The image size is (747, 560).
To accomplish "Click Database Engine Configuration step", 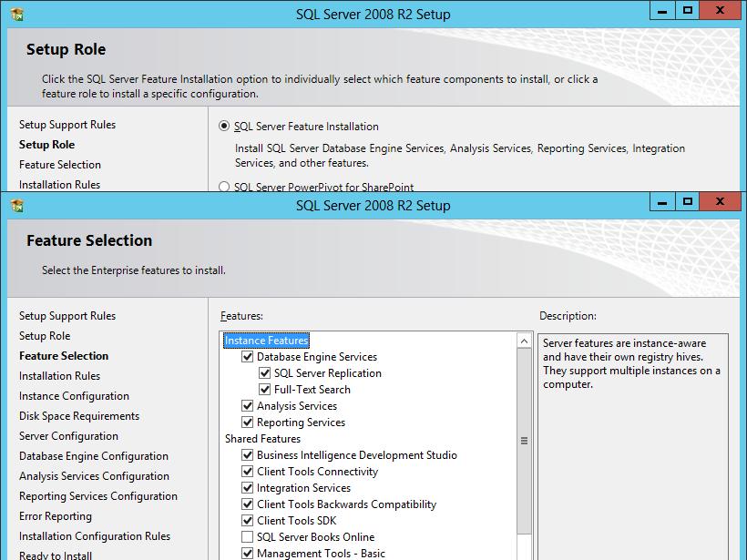I will point(93,455).
